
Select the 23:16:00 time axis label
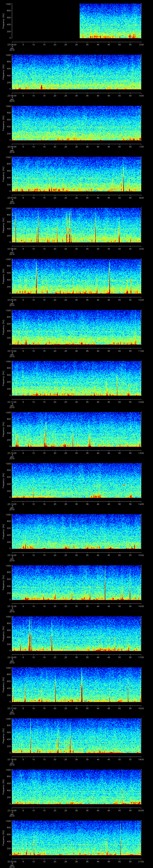[12, 657]
